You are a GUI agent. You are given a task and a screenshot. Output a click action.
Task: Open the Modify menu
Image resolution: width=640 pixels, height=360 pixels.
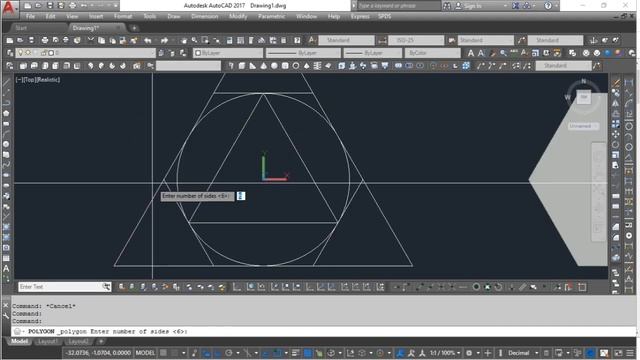[238, 17]
